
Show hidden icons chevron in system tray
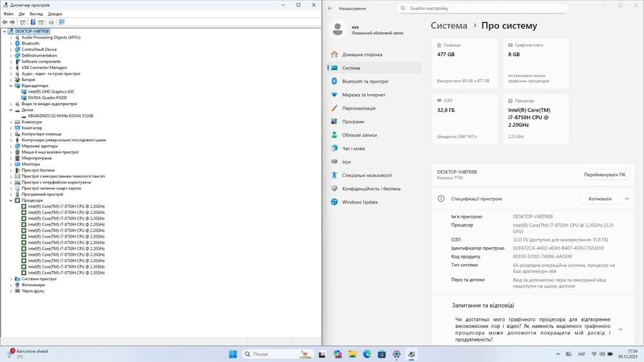(x=558, y=354)
